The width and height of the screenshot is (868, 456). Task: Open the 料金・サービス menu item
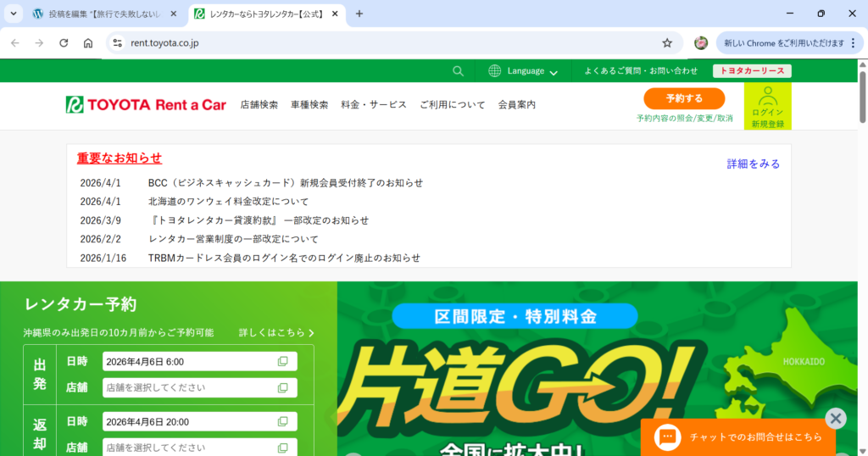tap(373, 105)
